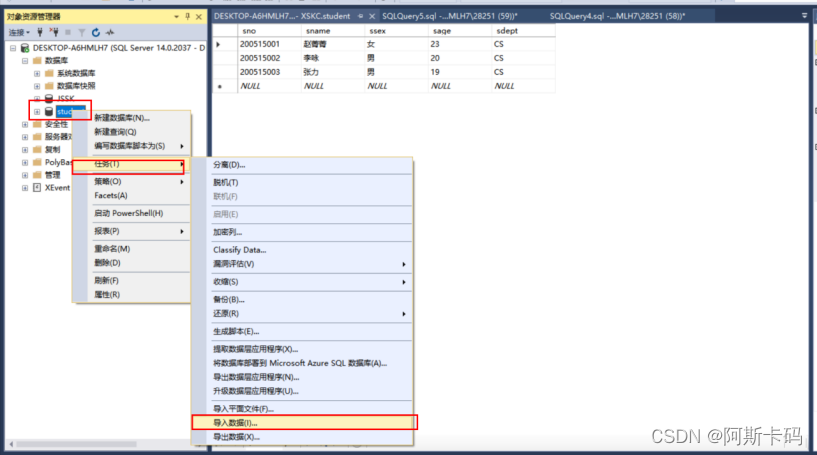Open the 报表(P) submenu
This screenshot has width=817, height=455.
pyautogui.click(x=132, y=231)
